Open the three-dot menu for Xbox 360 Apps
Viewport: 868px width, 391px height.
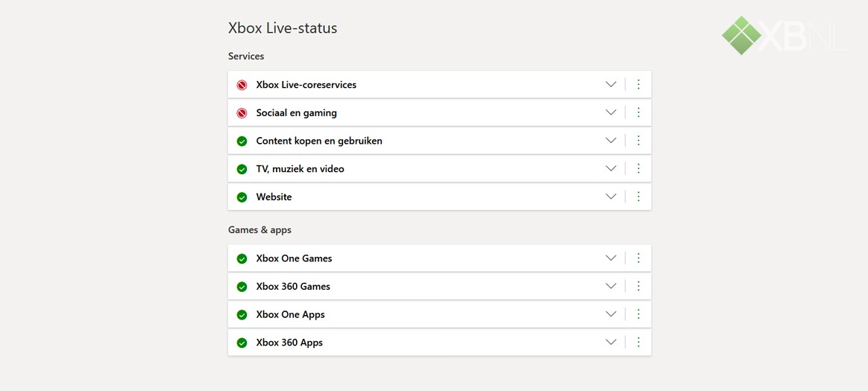[638, 342]
